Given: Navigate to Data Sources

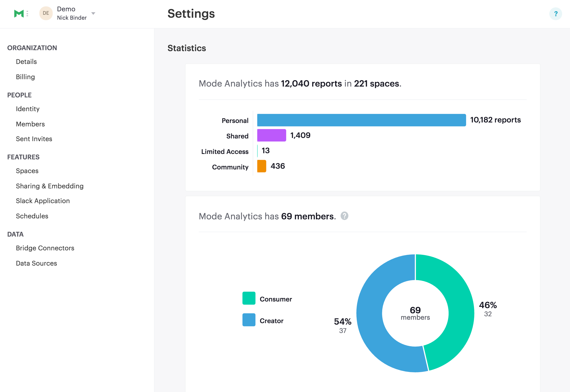Looking at the screenshot, I should click(x=36, y=263).
